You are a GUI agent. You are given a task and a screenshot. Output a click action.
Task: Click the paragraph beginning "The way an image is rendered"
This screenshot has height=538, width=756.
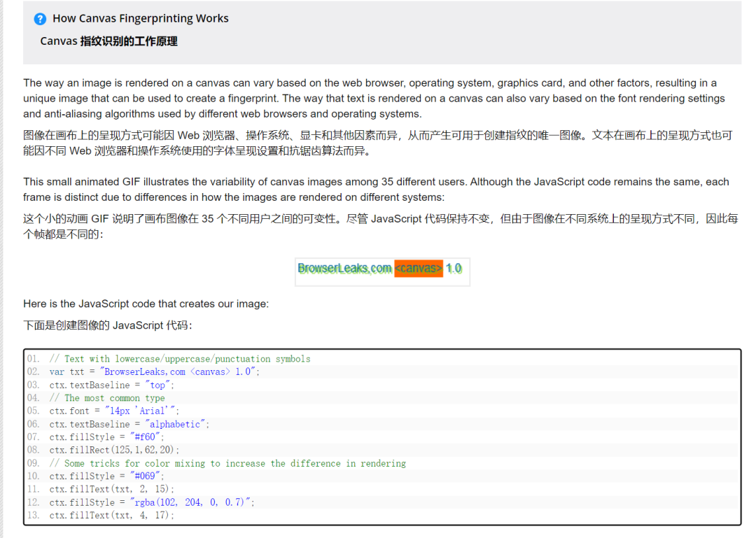click(374, 98)
